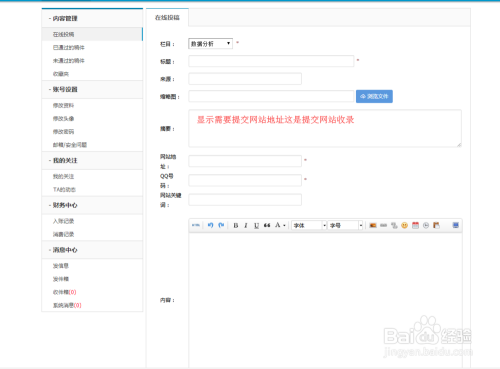Image resolution: width=500 pixels, height=369 pixels.
Task: Click the icon right of the link icon
Action: coord(394,225)
